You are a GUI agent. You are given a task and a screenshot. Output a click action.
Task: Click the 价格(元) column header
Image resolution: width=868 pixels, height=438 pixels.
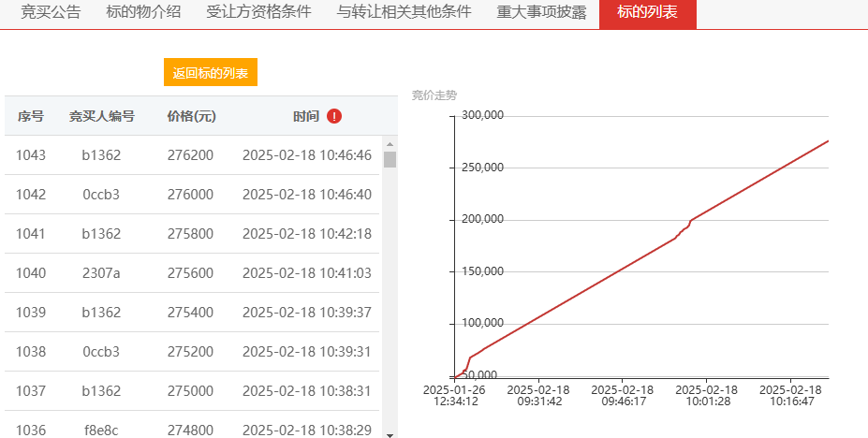[191, 116]
